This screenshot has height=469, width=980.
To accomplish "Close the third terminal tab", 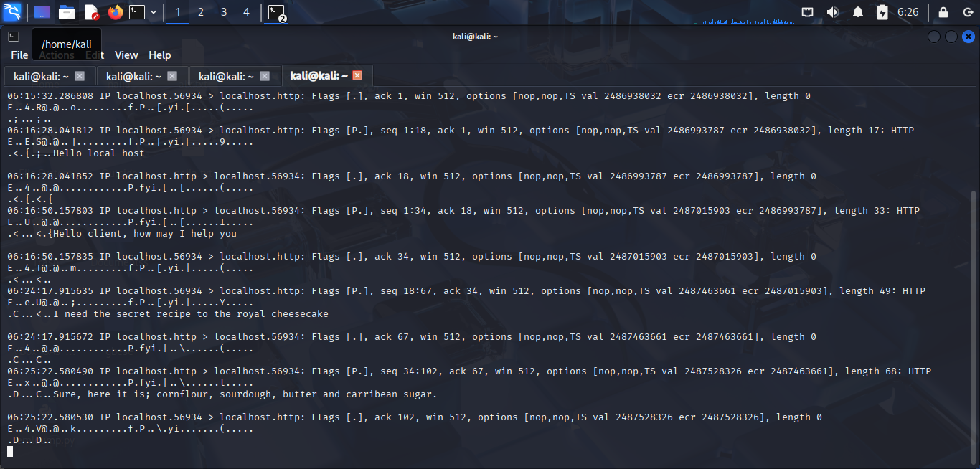I will pos(265,76).
